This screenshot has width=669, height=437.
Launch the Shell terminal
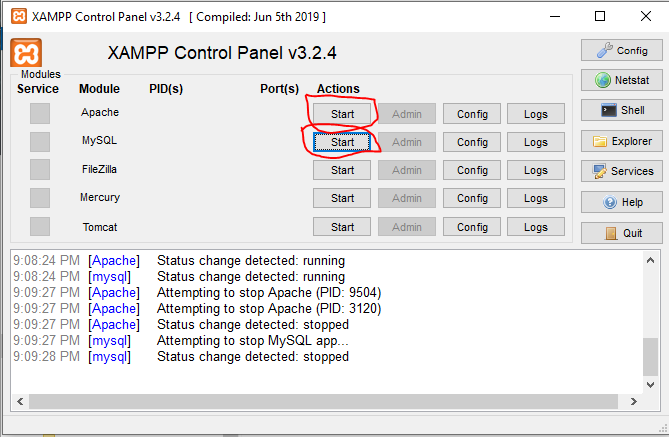pos(622,110)
